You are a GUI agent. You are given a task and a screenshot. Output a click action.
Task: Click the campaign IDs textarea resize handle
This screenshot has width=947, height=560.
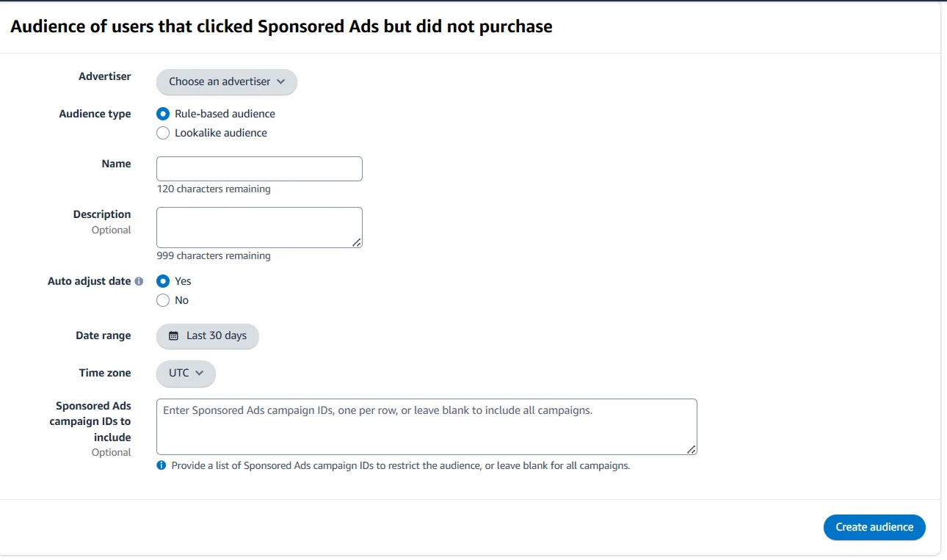click(692, 449)
